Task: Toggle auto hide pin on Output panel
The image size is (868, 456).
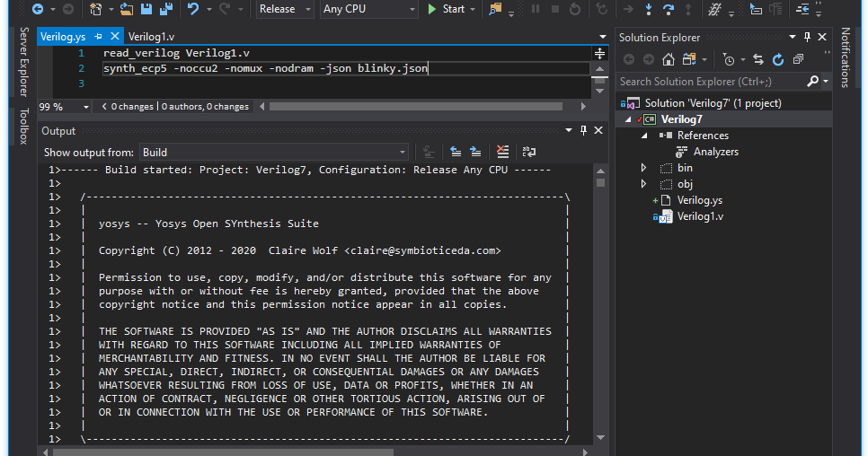Action: pos(583,130)
